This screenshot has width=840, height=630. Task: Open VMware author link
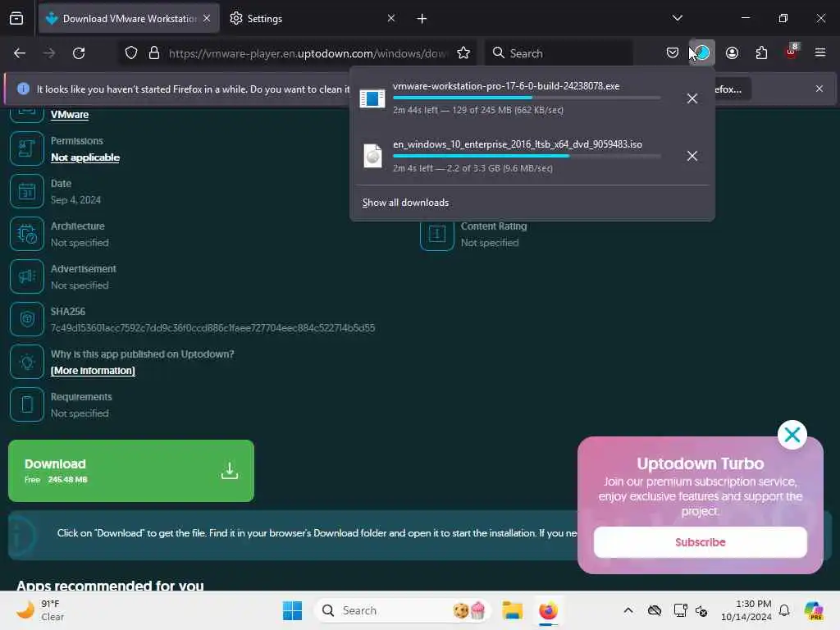70,115
